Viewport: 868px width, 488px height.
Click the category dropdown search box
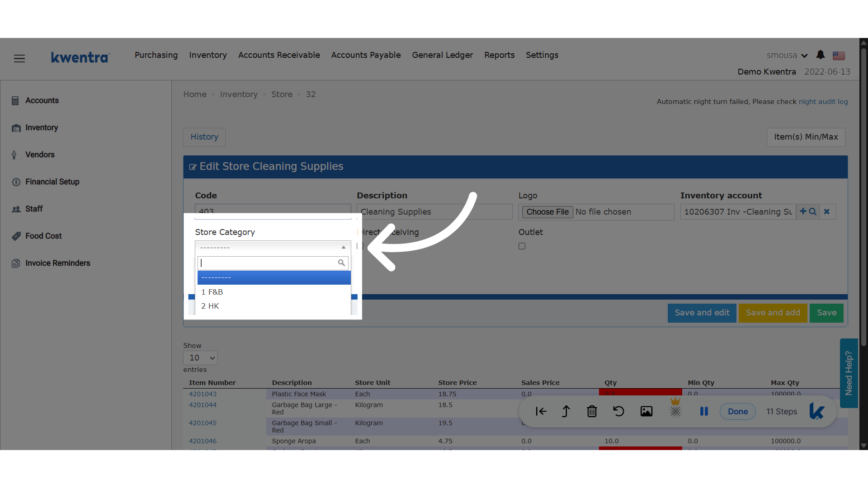tap(273, 263)
